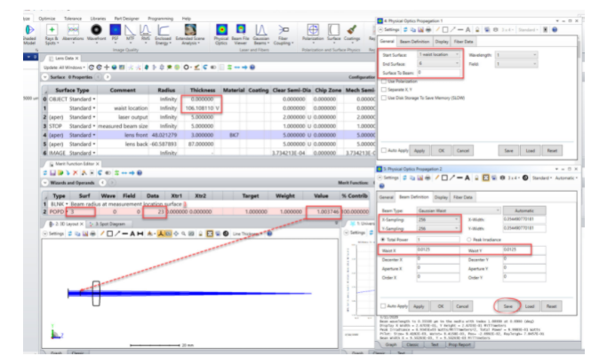This screenshot has width=599, height=364.
Task: Select POPD value cell 1.003746
Action: point(324,211)
